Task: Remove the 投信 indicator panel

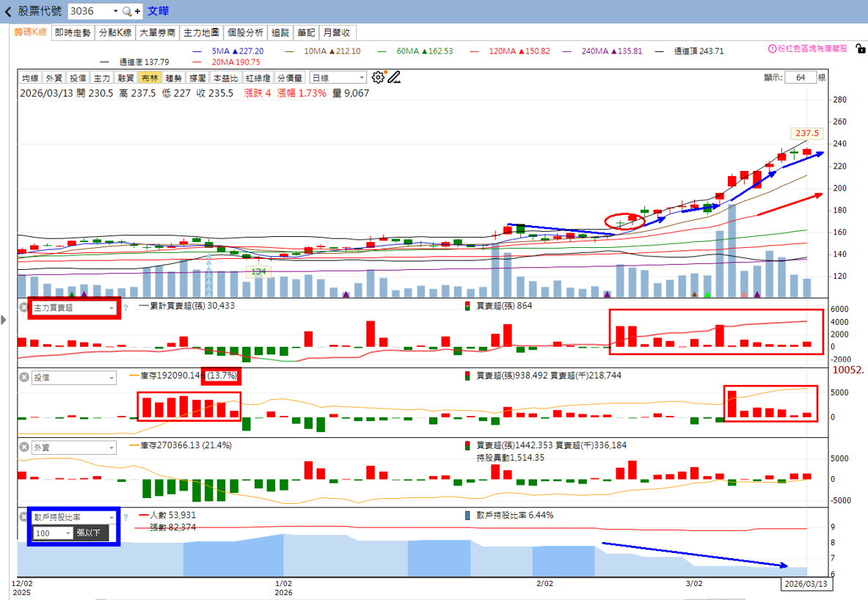Action: (23, 378)
